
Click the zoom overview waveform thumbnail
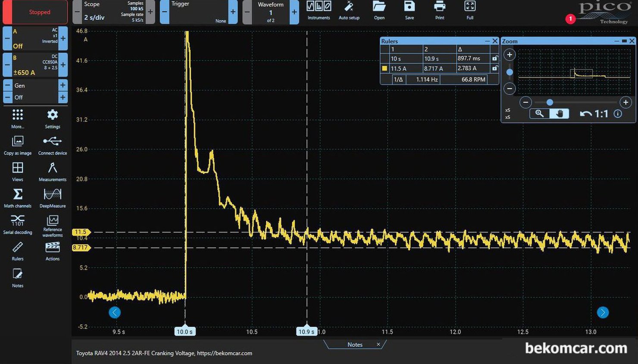pos(574,72)
